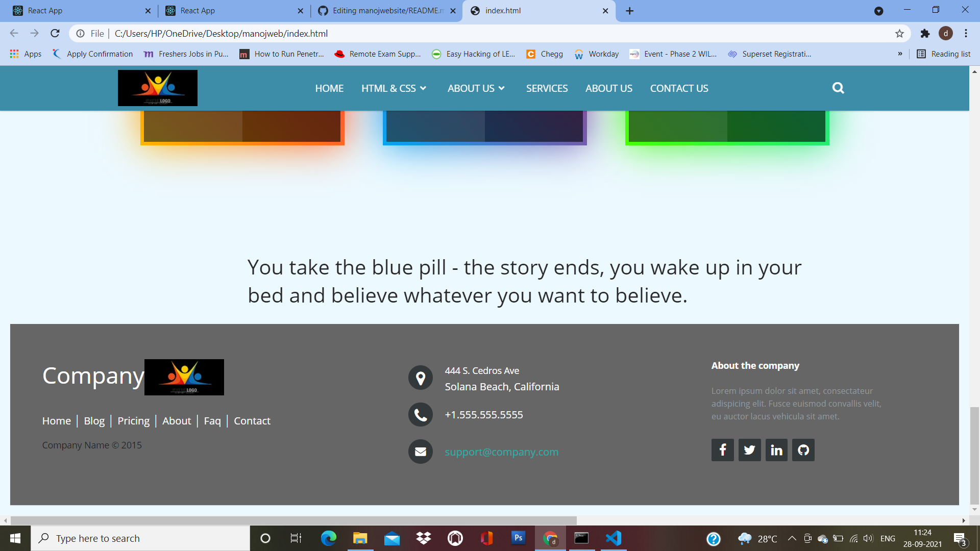Screen dimensions: 980x551
Task: Open SERVICES in navigation bar
Action: tap(547, 88)
